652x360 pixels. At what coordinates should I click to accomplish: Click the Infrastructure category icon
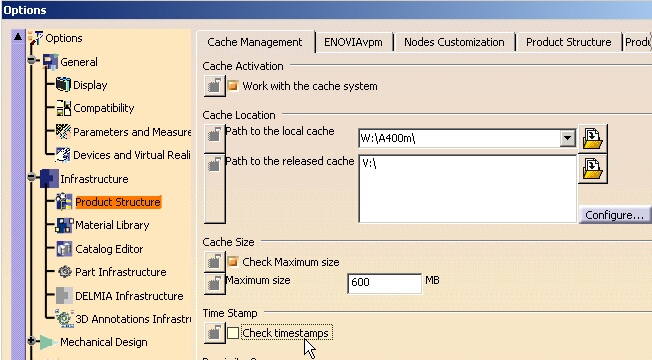click(x=49, y=178)
